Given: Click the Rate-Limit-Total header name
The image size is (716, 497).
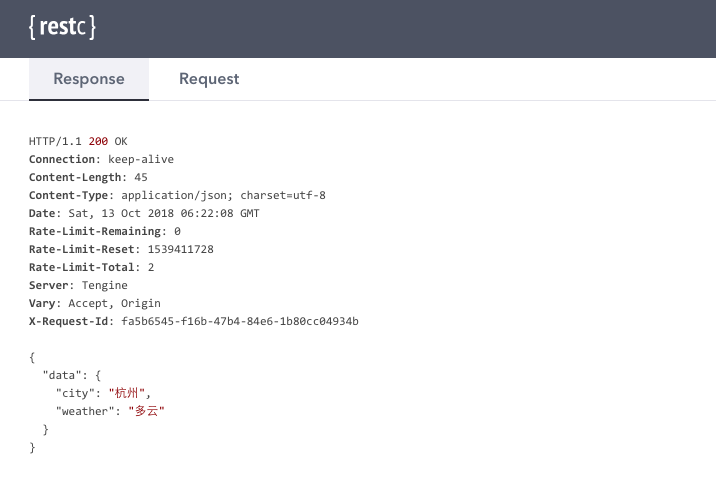Looking at the screenshot, I should click(x=81, y=267).
